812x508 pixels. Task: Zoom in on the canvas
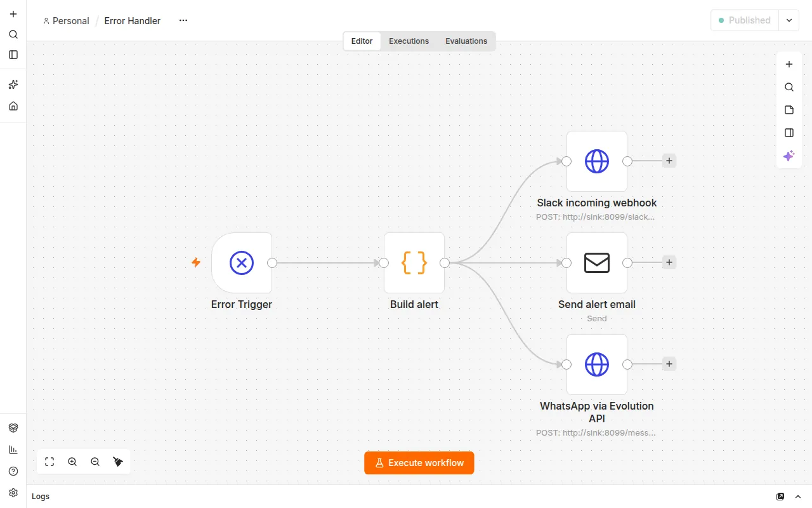click(72, 462)
